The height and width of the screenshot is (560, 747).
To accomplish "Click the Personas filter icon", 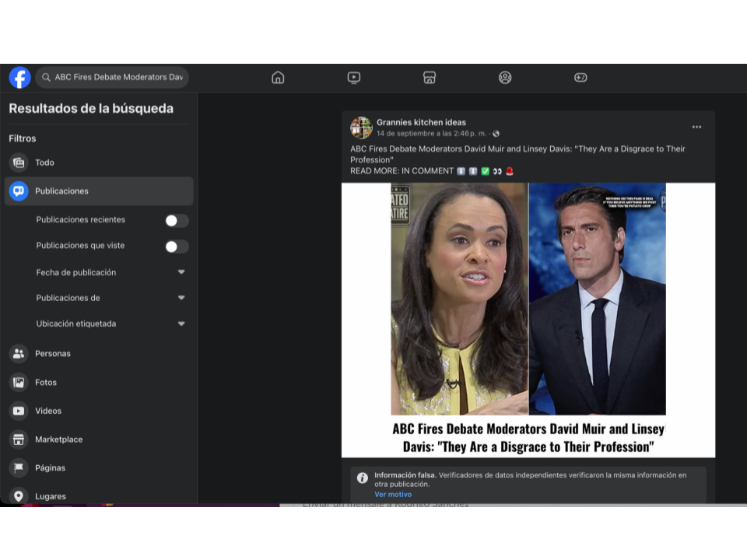I will click(19, 353).
